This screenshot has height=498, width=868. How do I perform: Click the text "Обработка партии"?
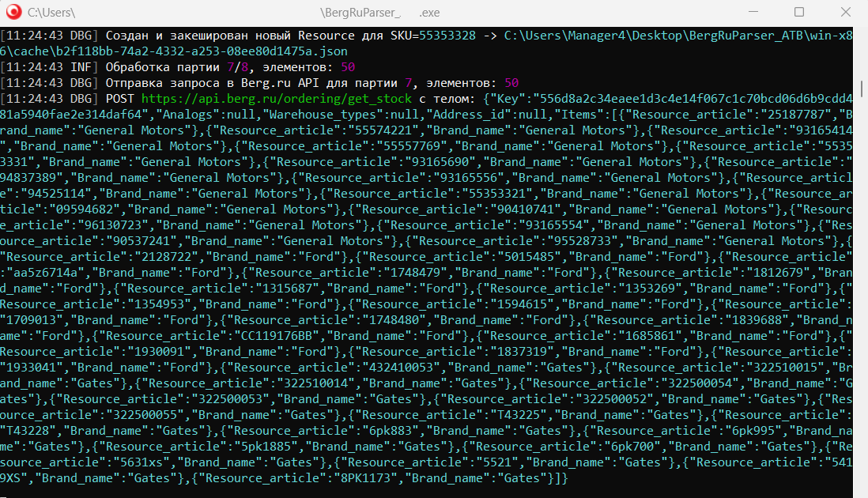(163, 67)
